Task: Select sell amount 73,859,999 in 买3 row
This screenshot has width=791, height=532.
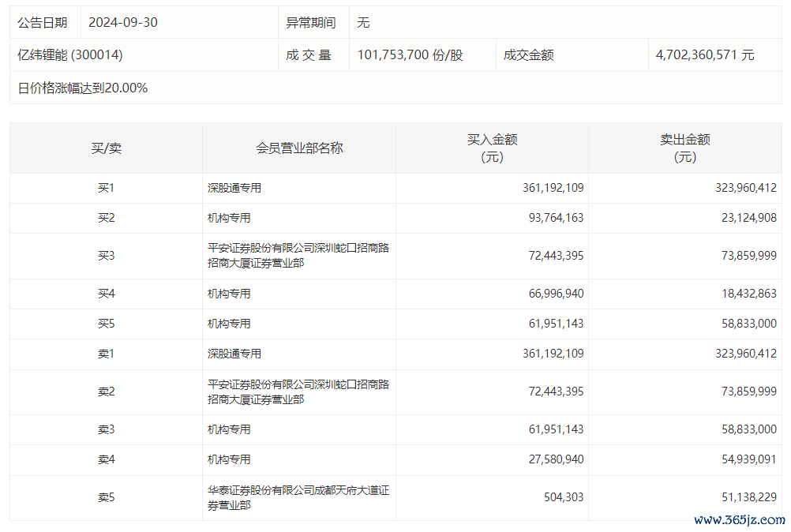Action: (748, 256)
